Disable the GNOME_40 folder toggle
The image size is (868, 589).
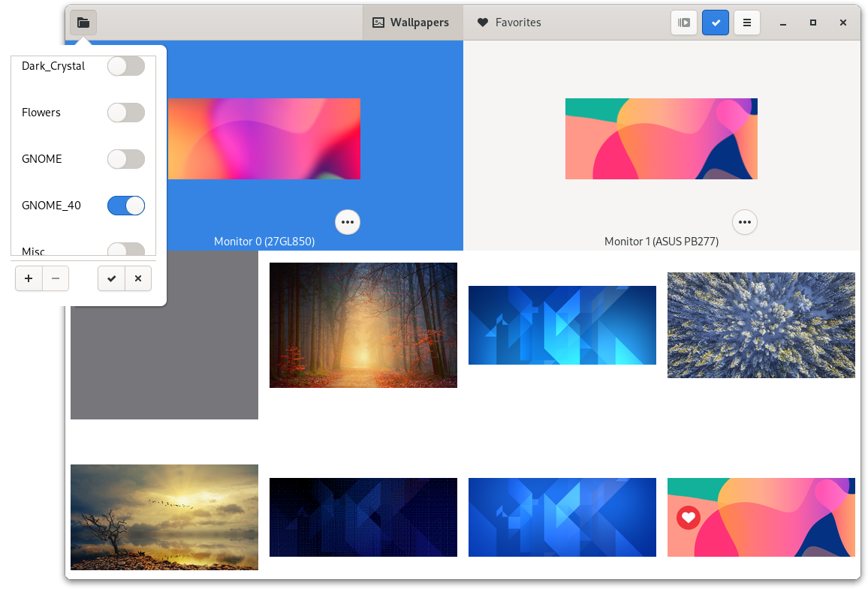point(125,205)
